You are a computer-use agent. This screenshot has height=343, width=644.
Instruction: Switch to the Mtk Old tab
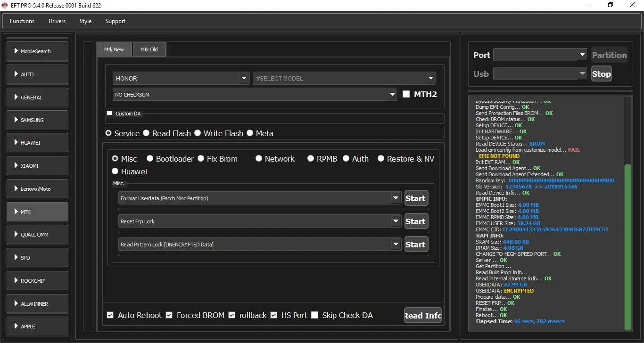149,49
